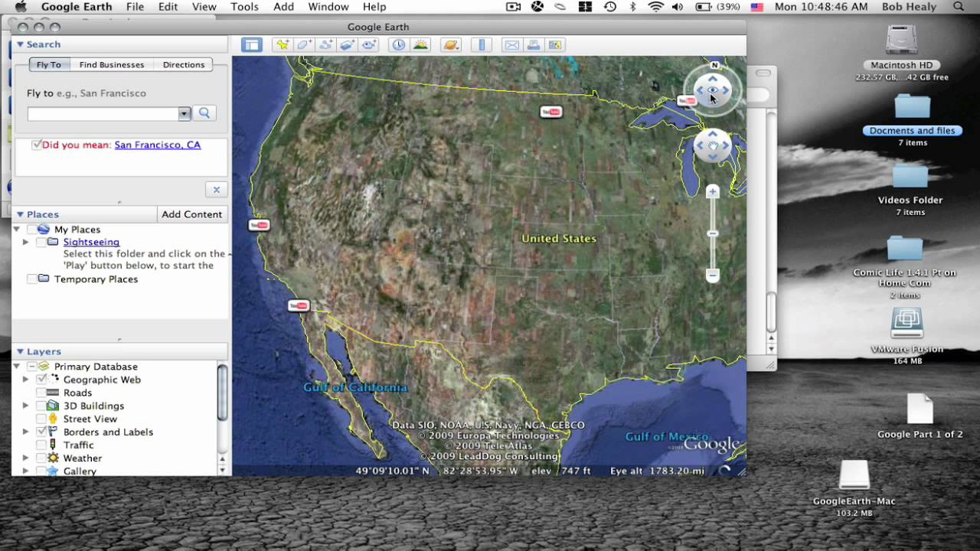Select the VMware Fusion desktop icon

coord(907,323)
